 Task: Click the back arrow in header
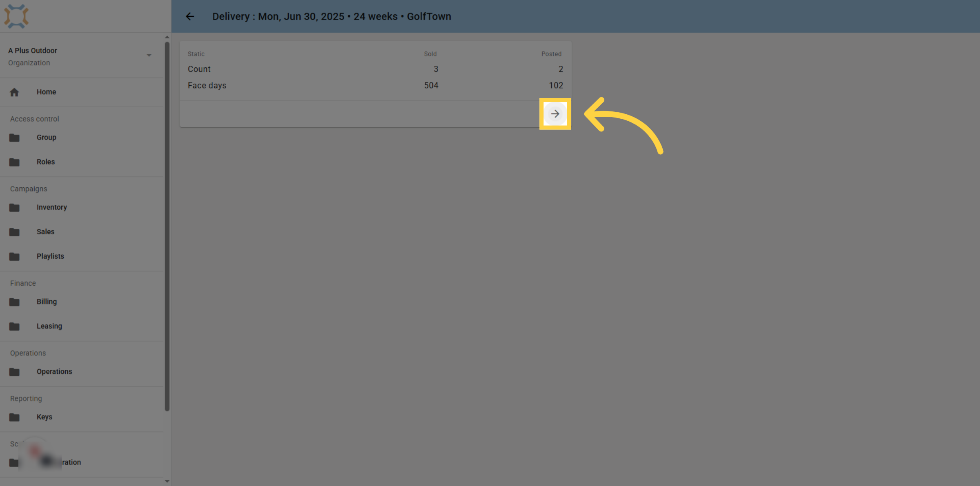coord(190,16)
